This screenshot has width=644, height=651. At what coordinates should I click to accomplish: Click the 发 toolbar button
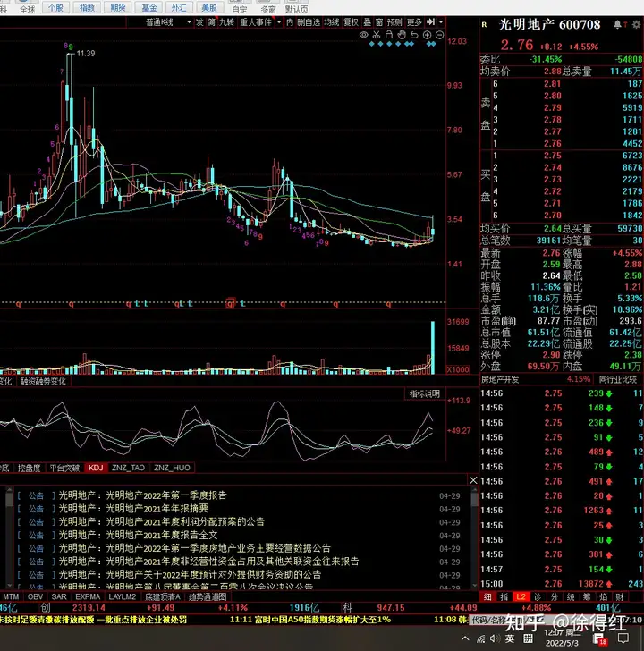pyautogui.click(x=199, y=22)
